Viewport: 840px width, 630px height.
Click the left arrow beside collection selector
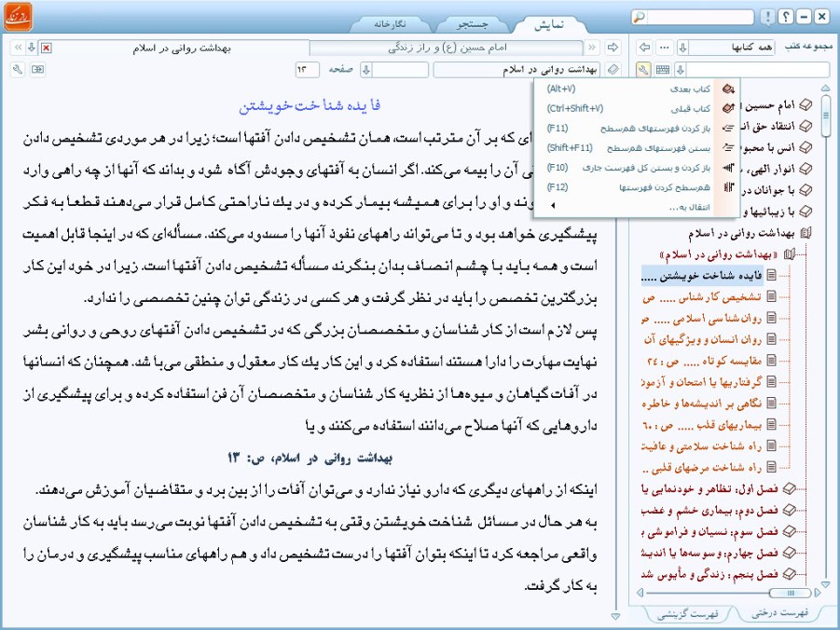point(645,48)
